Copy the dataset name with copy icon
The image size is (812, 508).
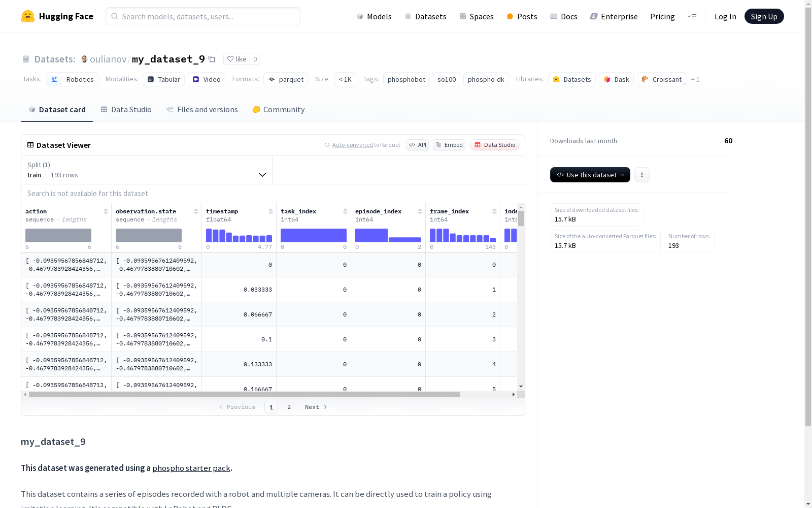tap(212, 59)
